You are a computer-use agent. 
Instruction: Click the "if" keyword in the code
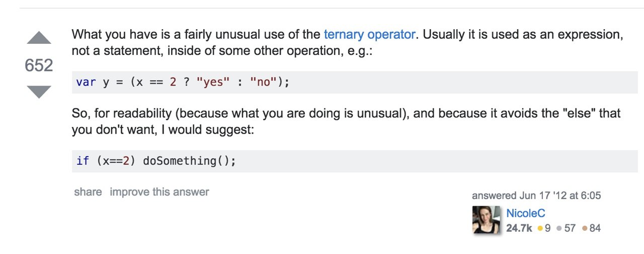[x=83, y=161]
